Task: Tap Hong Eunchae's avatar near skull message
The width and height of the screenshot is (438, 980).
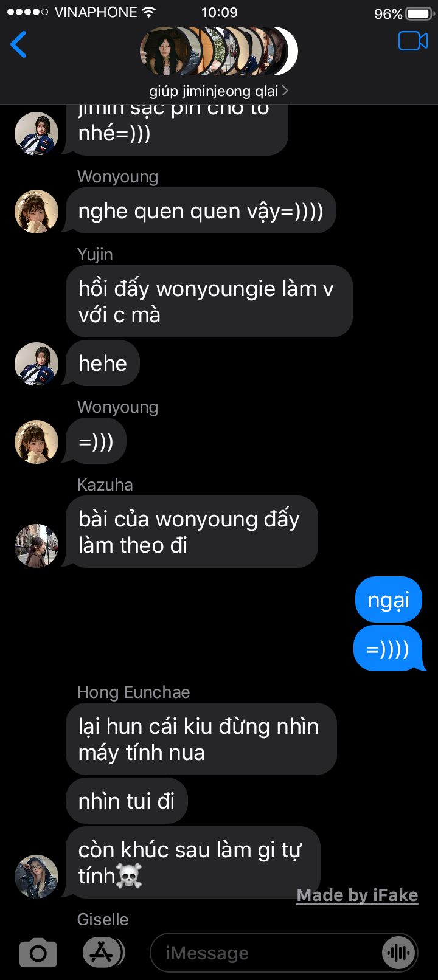Action: click(36, 876)
